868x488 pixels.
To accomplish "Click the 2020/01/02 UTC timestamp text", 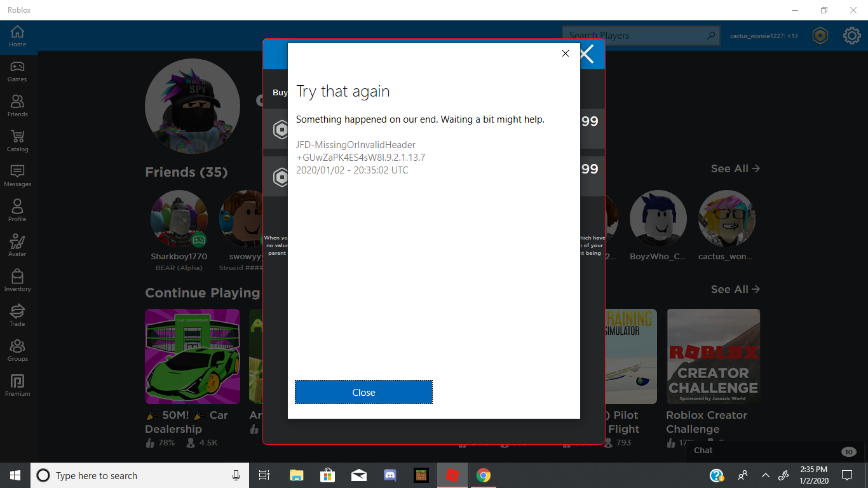I will (352, 170).
